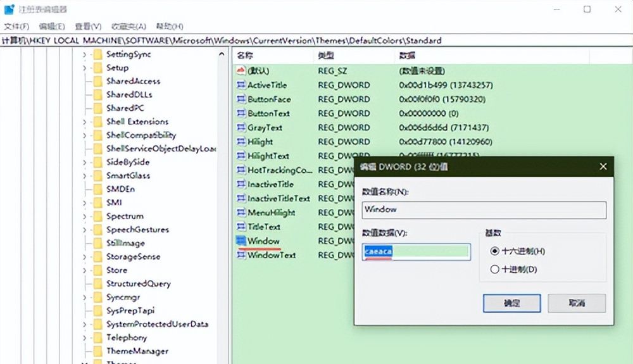Image resolution: width=633 pixels, height=364 pixels.
Task: Expand the Syncmgr tree node
Action: pyautogui.click(x=84, y=297)
